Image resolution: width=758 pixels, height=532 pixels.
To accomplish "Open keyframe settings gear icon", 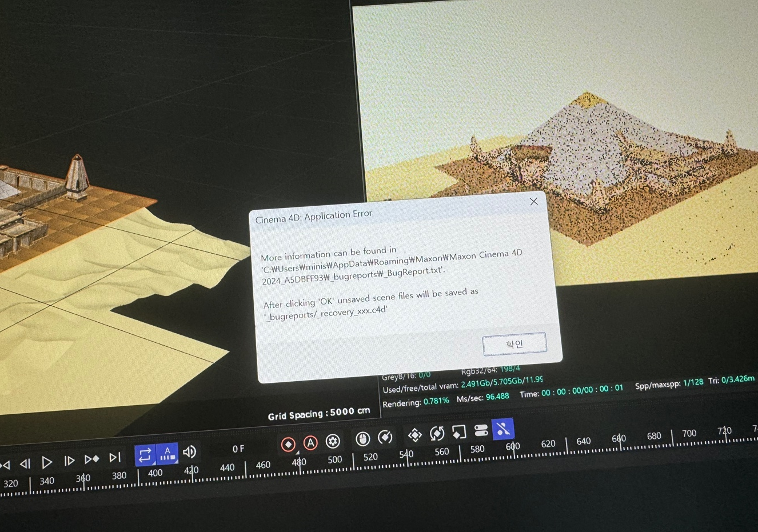I will 333,441.
